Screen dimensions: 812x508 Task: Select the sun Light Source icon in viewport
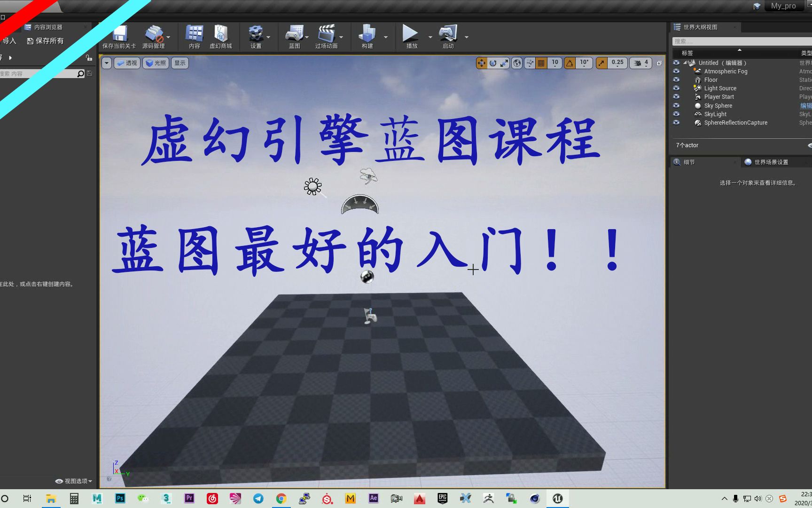(313, 187)
